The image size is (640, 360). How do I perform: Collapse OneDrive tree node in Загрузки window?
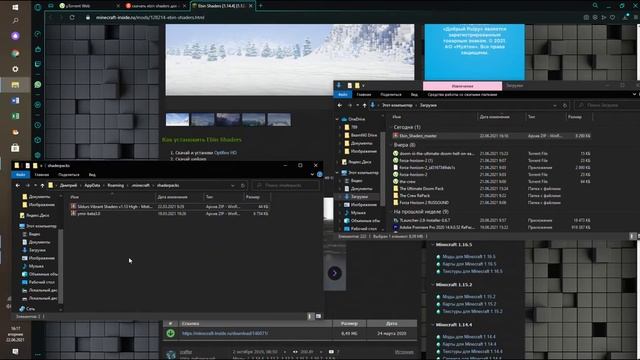(x=338, y=119)
